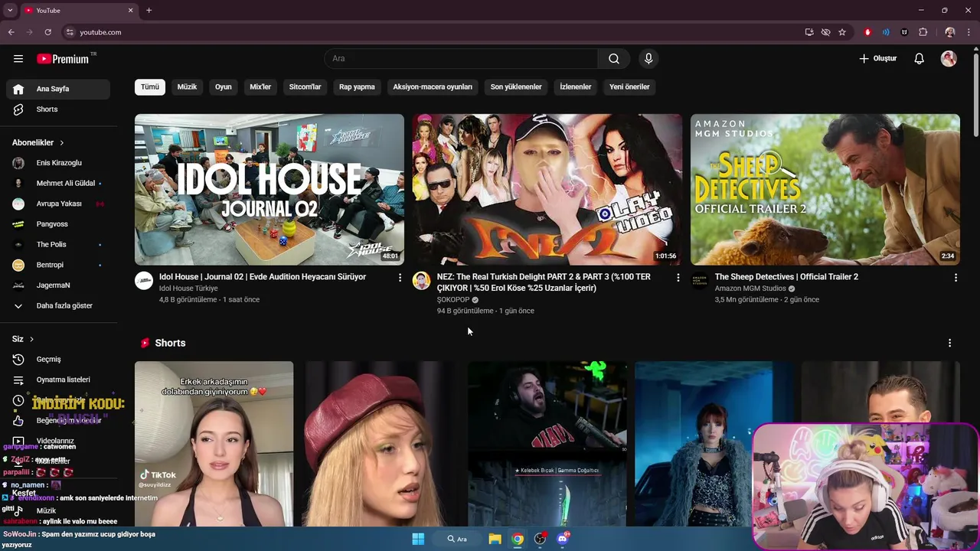Click the Oluştur create button
Image resolution: width=980 pixels, height=551 pixels.
pos(877,59)
